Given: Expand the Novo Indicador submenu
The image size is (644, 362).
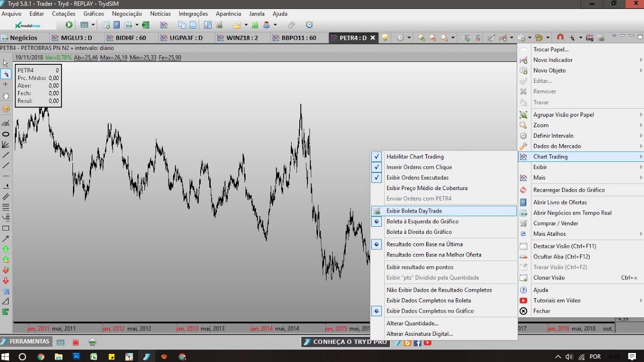Looking at the screenshot, I should pos(581,60).
